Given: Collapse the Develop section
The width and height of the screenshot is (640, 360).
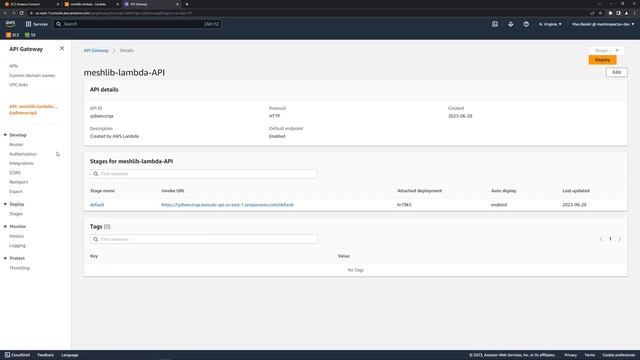Looking at the screenshot, I should coord(5,135).
